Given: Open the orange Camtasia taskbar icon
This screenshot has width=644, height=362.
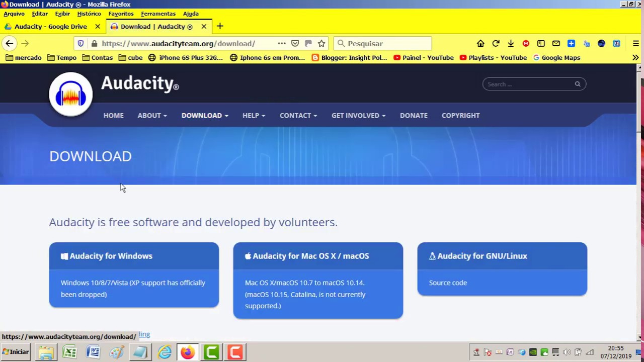Looking at the screenshot, I should pyautogui.click(x=235, y=352).
